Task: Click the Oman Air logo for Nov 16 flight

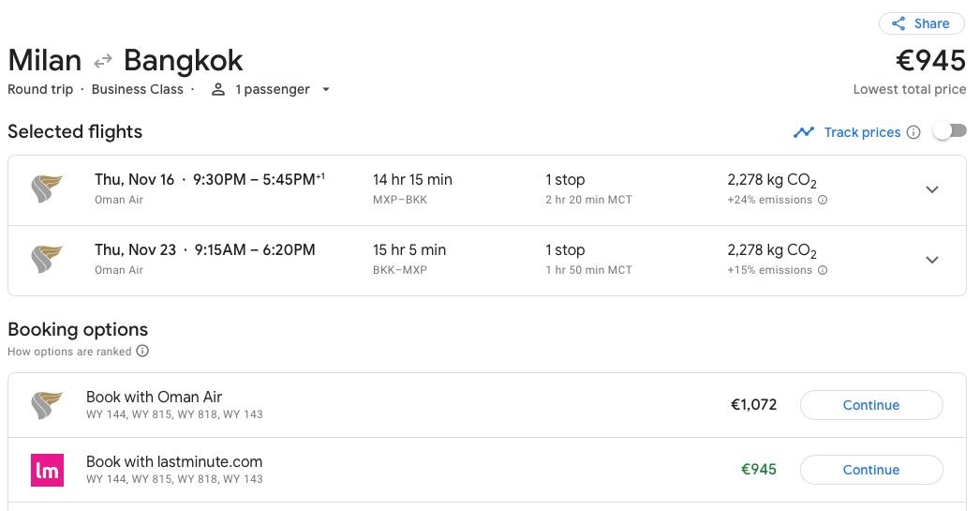Action: (x=48, y=188)
